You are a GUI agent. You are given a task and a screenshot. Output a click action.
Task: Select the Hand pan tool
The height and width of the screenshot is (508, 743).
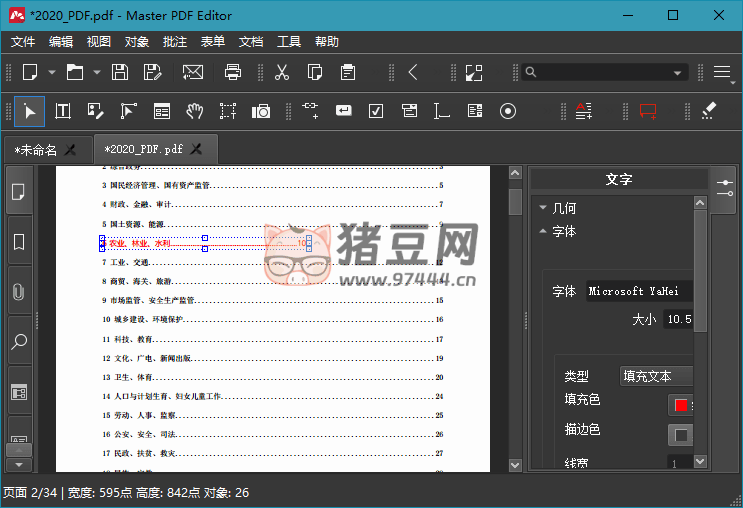(195, 111)
